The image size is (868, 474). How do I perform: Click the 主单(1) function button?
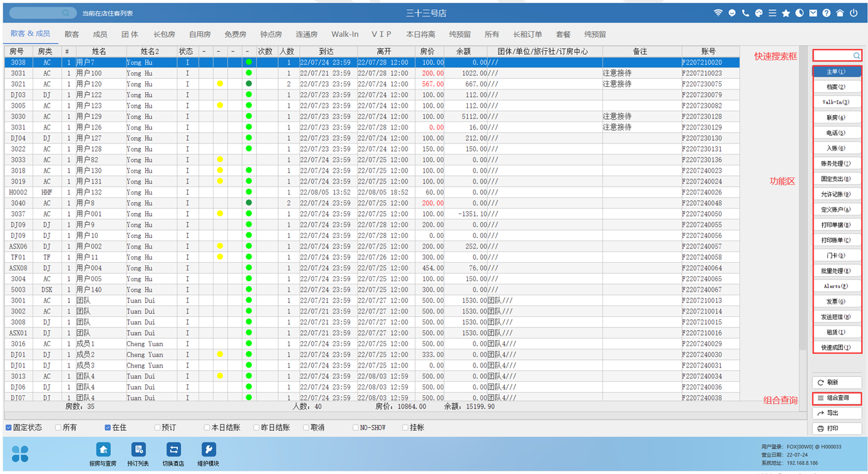(x=837, y=72)
